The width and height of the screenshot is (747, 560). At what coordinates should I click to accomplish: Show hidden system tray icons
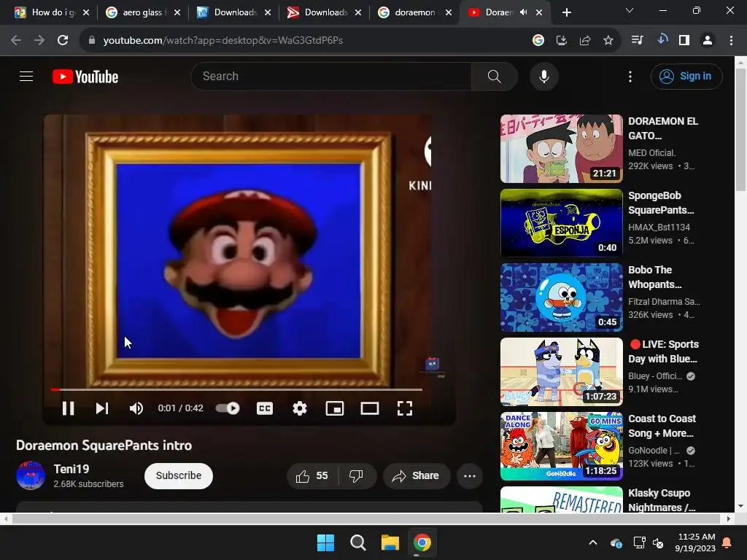coord(592,542)
